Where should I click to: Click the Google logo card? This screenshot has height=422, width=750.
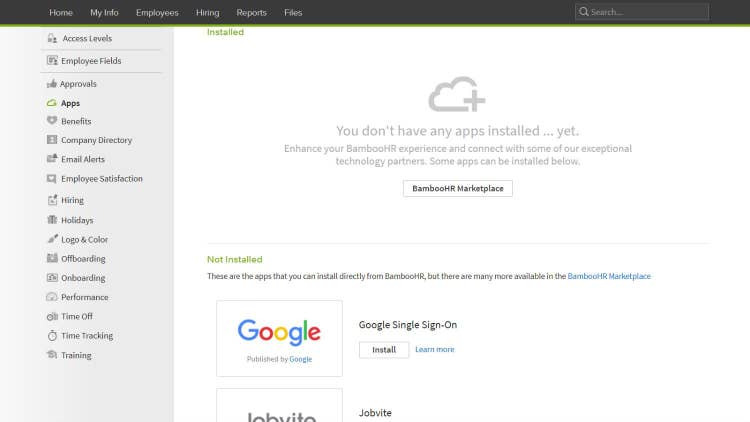pyautogui.click(x=279, y=338)
